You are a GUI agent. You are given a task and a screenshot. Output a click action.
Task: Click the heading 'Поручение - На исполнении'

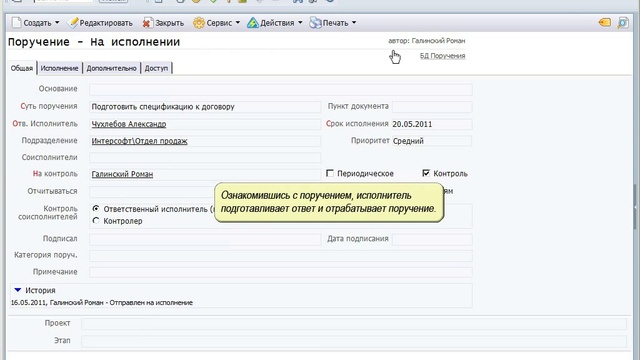tap(94, 42)
